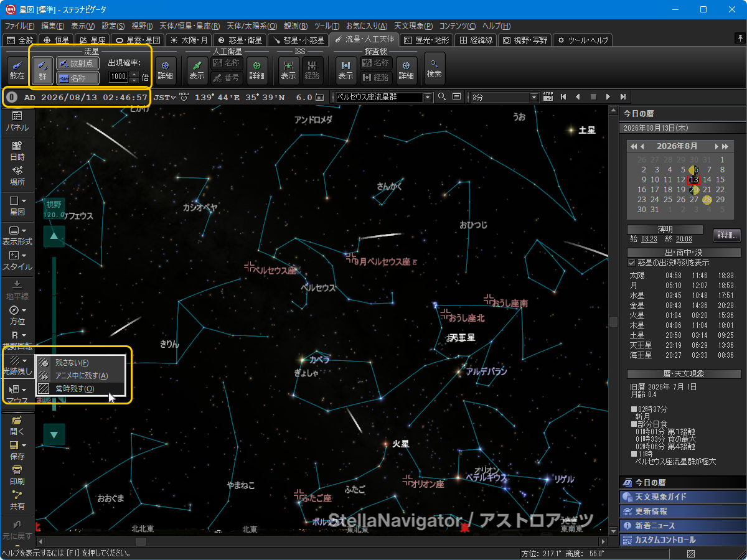Toggle space probe name (名称) button
This screenshot has width=747, height=560.
point(375,63)
